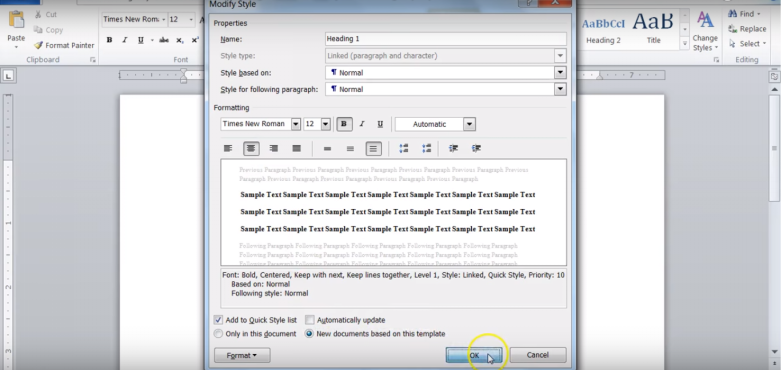
Task: Expand Style for following paragraph dropdown
Action: (x=560, y=89)
